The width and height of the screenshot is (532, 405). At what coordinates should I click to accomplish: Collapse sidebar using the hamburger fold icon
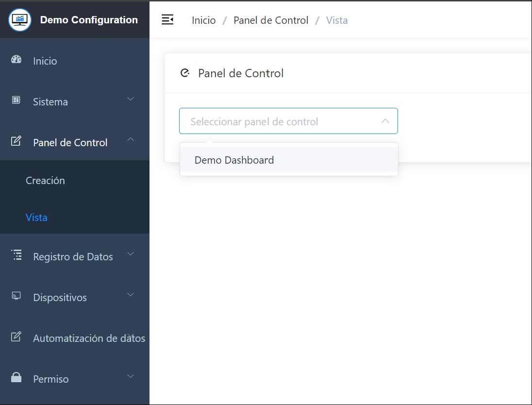[x=167, y=20]
